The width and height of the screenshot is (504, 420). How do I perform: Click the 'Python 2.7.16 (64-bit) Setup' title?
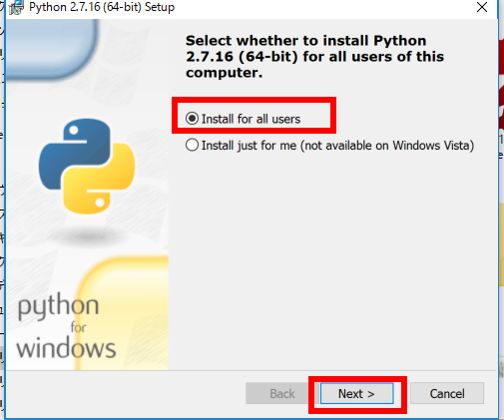click(x=102, y=7)
